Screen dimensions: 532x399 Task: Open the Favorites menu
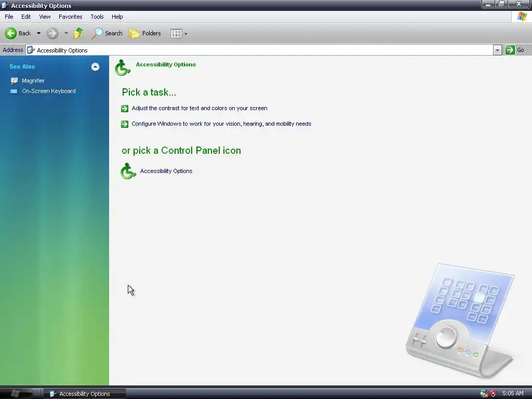pos(71,17)
